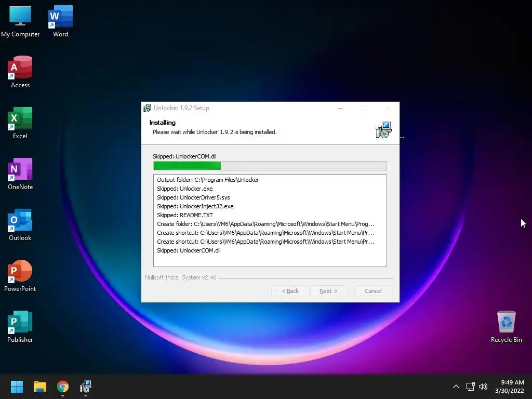Click the Next button in Unlocker Setup

point(328,291)
